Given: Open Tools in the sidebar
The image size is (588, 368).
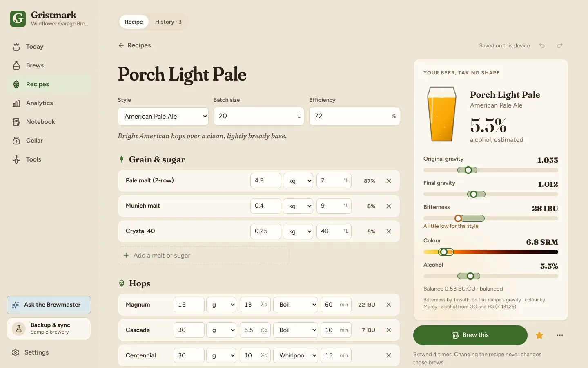Looking at the screenshot, I should click(x=49, y=159).
